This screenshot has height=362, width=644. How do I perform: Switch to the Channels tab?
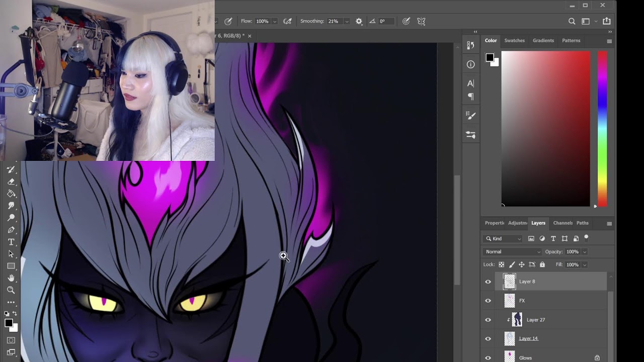(x=562, y=223)
